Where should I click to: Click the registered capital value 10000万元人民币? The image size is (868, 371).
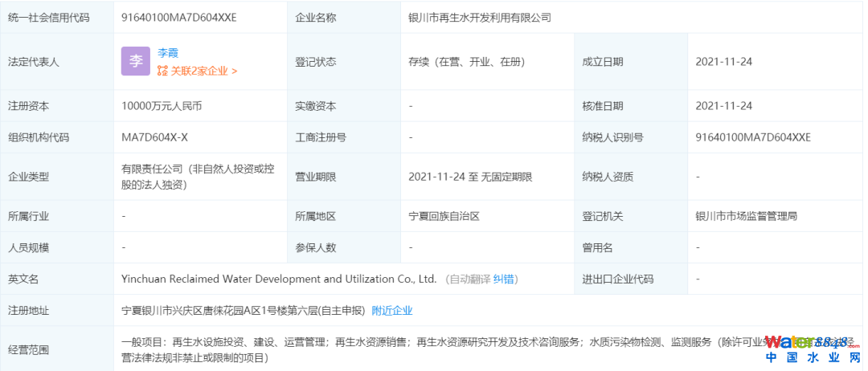coord(161,106)
